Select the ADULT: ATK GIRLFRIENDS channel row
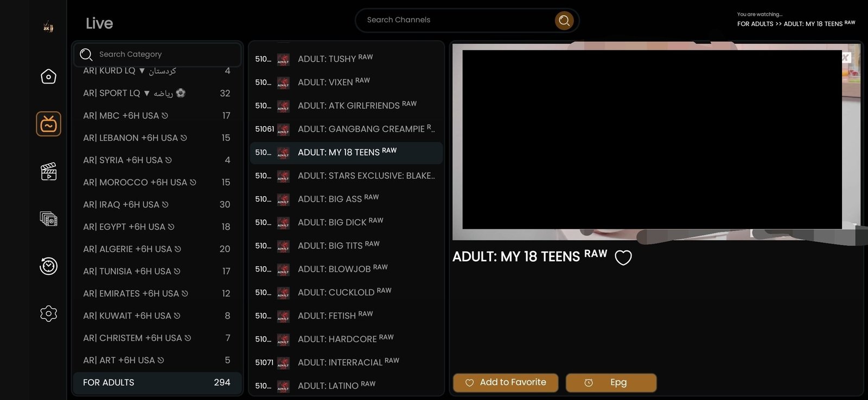This screenshot has width=868, height=400. (x=346, y=106)
